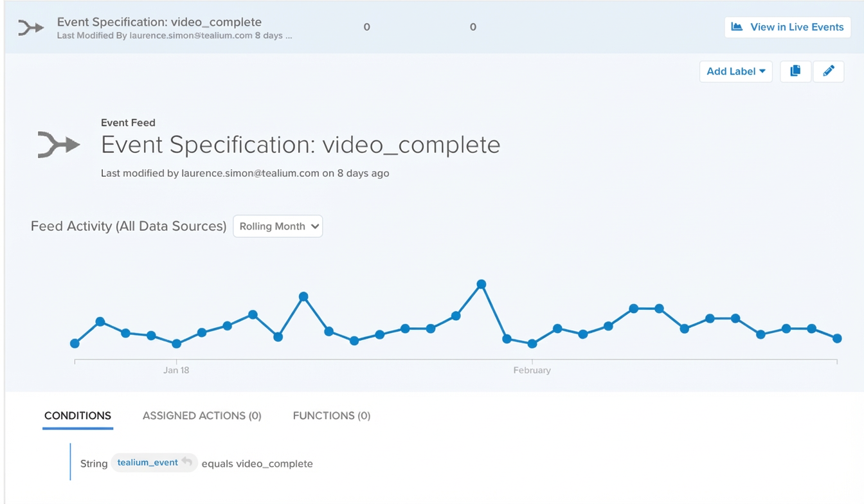The image size is (864, 504).
Task: Click the Jan 18 label on the chart axis
Action: 176,370
